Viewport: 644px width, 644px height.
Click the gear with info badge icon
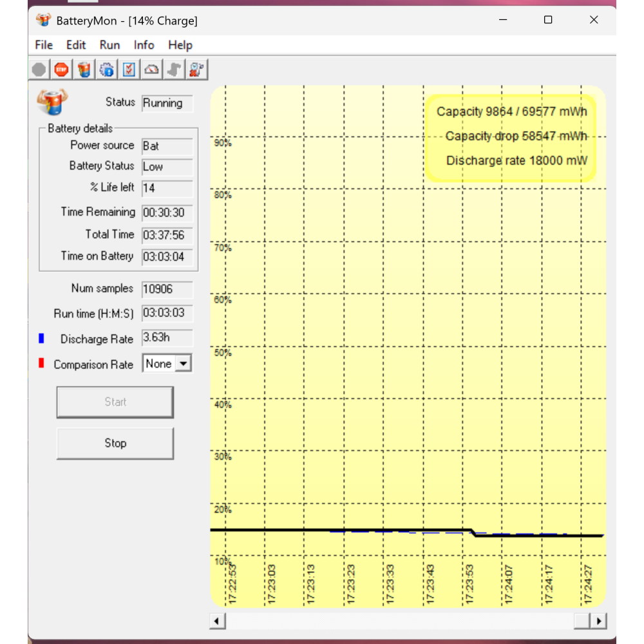(106, 70)
